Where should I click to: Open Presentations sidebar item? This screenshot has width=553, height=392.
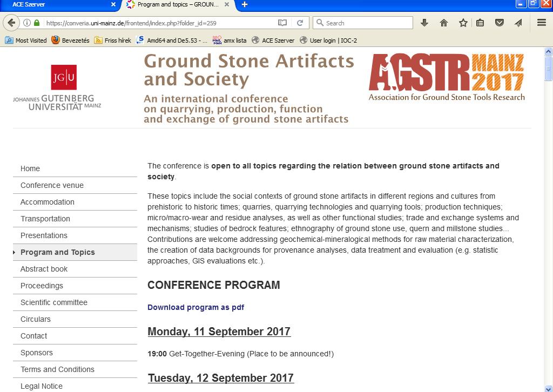(75, 235)
